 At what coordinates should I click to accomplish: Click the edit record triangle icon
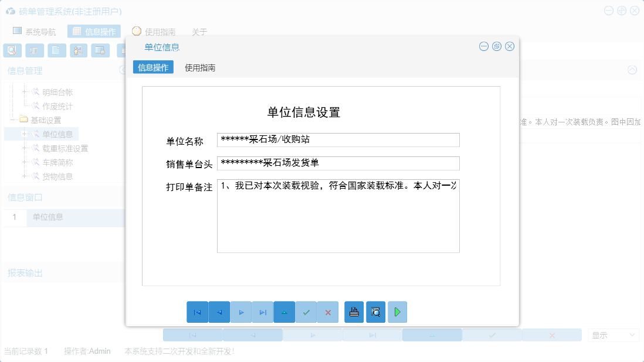click(x=284, y=312)
